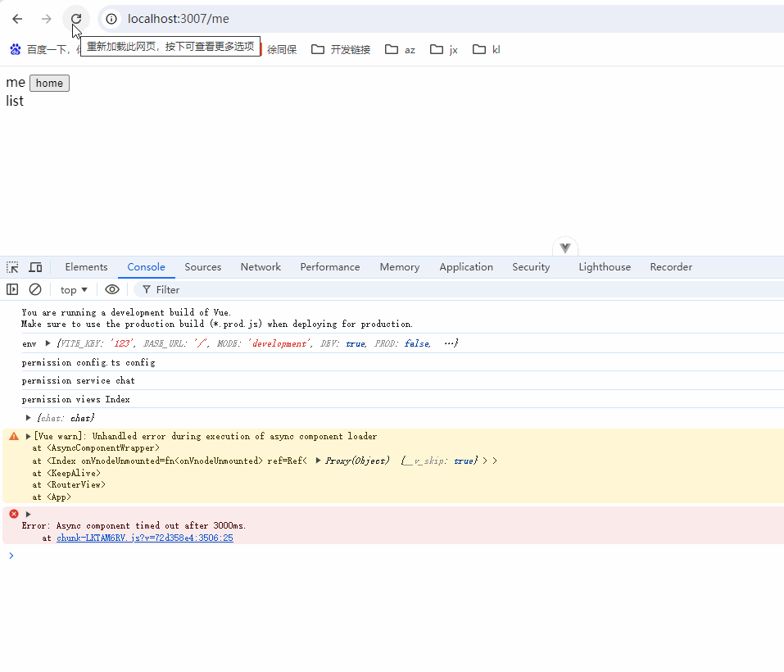Expand the Vue warn message
The image size is (784, 672).
(29, 436)
